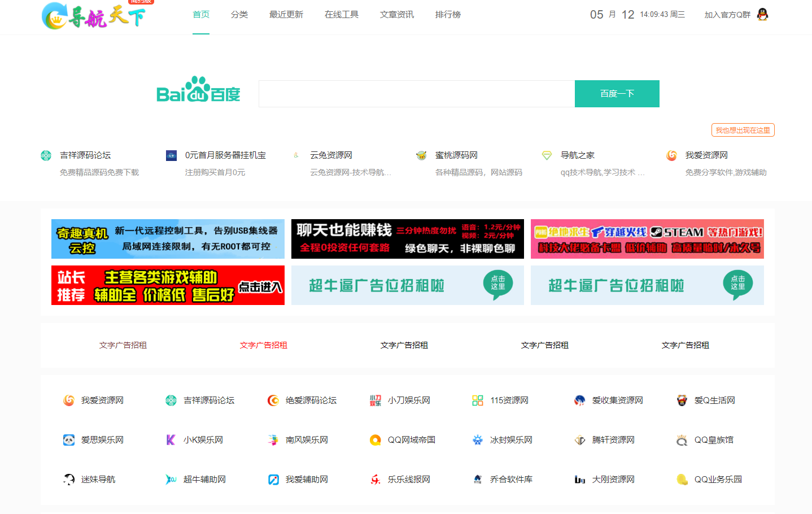Image resolution: width=812 pixels, height=514 pixels.
Task: Click the Baidu logo beside search box
Action: tap(198, 90)
